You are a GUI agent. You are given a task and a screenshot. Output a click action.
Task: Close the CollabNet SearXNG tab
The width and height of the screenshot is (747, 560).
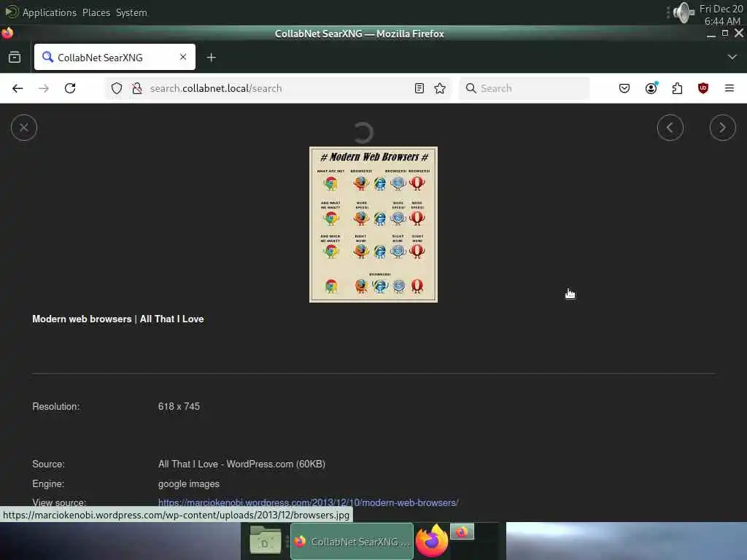pyautogui.click(x=183, y=57)
